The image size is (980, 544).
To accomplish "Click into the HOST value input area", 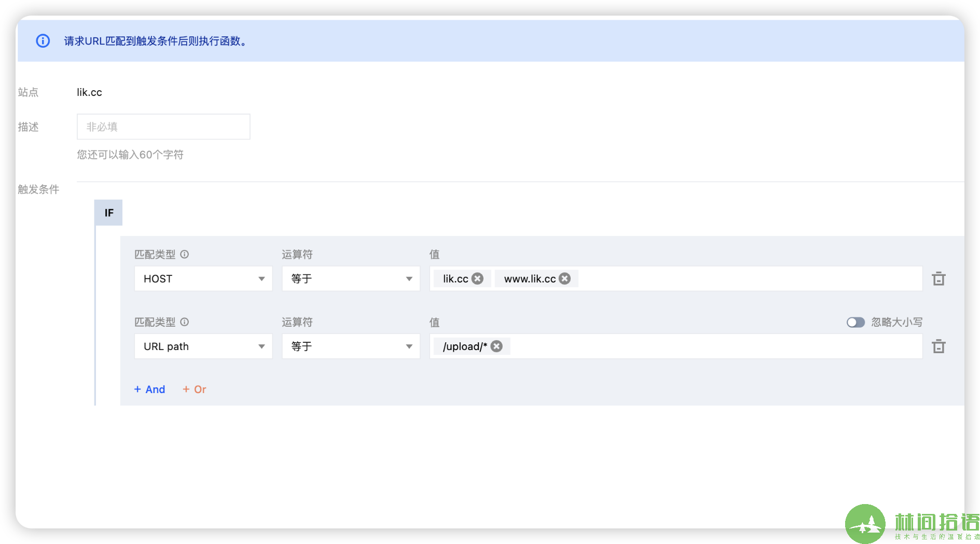I will (x=747, y=278).
